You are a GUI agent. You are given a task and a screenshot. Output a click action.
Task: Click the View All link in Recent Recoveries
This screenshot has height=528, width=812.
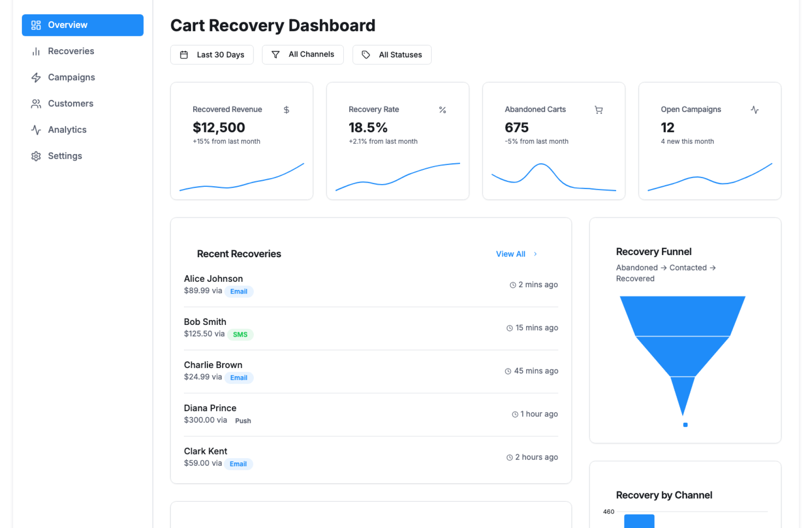[x=510, y=254]
